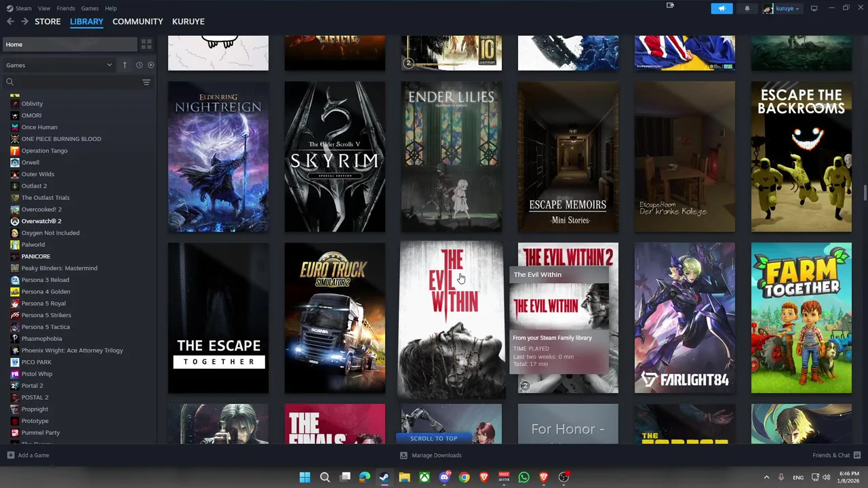Toggle show ready-to-play games only
Screen dimensions: 868x488
[151, 65]
